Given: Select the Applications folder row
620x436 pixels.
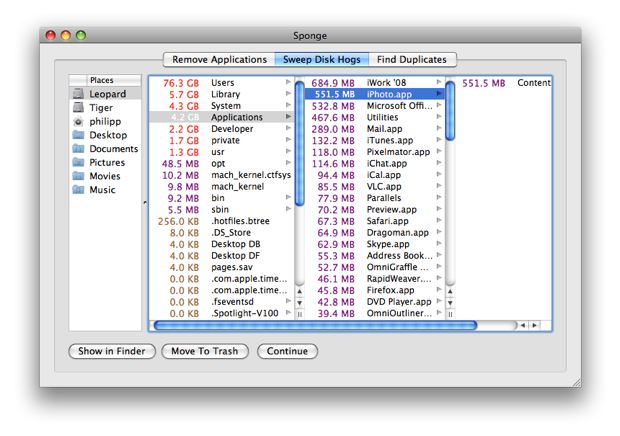Looking at the screenshot, I should click(221, 117).
